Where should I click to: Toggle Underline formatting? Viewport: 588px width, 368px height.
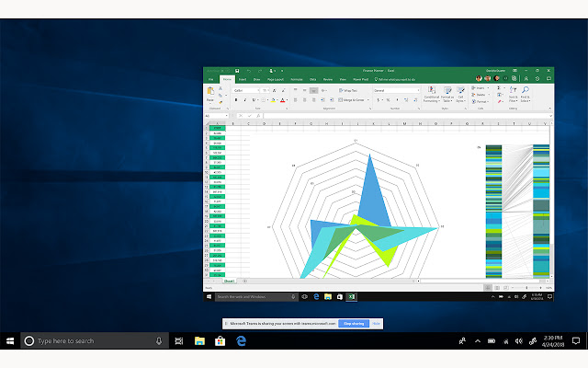tap(254, 100)
